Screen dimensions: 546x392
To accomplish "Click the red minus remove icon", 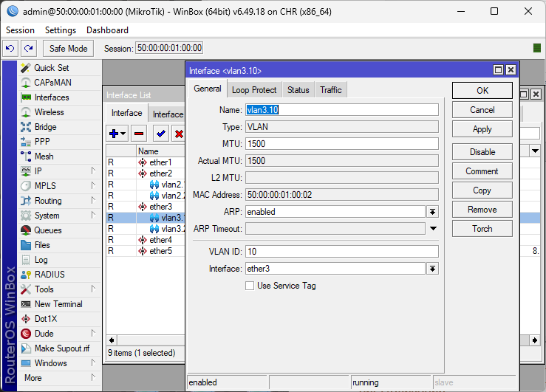I will click(138, 134).
